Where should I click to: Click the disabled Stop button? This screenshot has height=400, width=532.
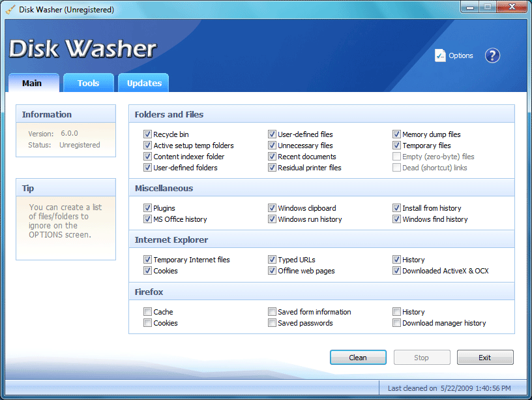422,357
